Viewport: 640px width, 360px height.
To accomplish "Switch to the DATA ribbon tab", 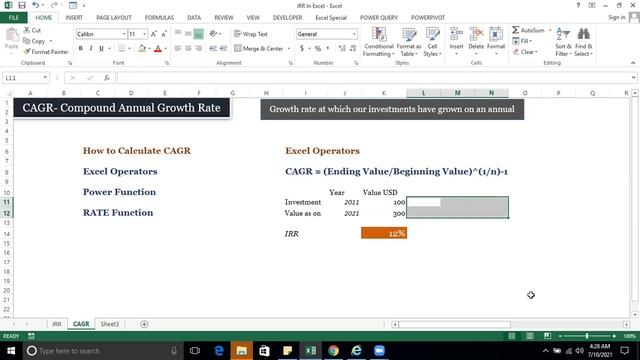I will click(194, 18).
